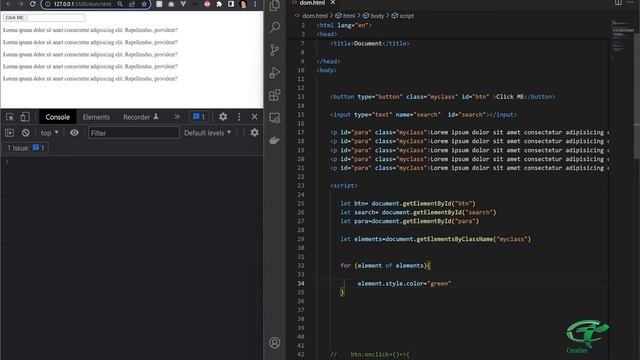Create live expression with eye icon

[74, 133]
